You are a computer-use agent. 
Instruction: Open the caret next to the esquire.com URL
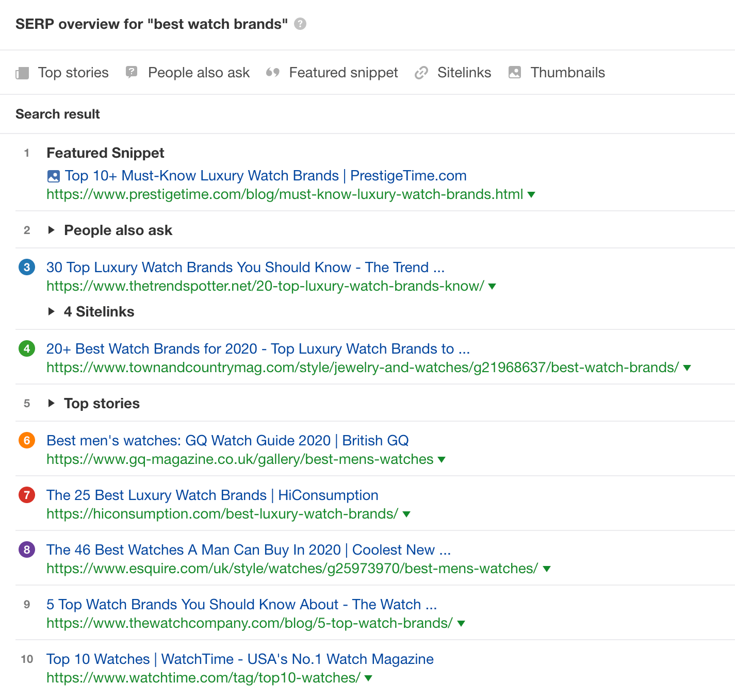click(546, 569)
